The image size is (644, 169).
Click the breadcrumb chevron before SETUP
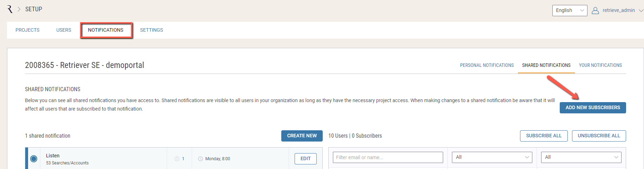coord(19,9)
